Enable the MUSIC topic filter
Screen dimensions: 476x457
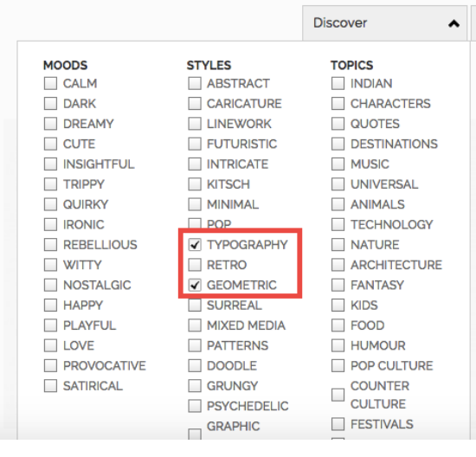pos(338,164)
